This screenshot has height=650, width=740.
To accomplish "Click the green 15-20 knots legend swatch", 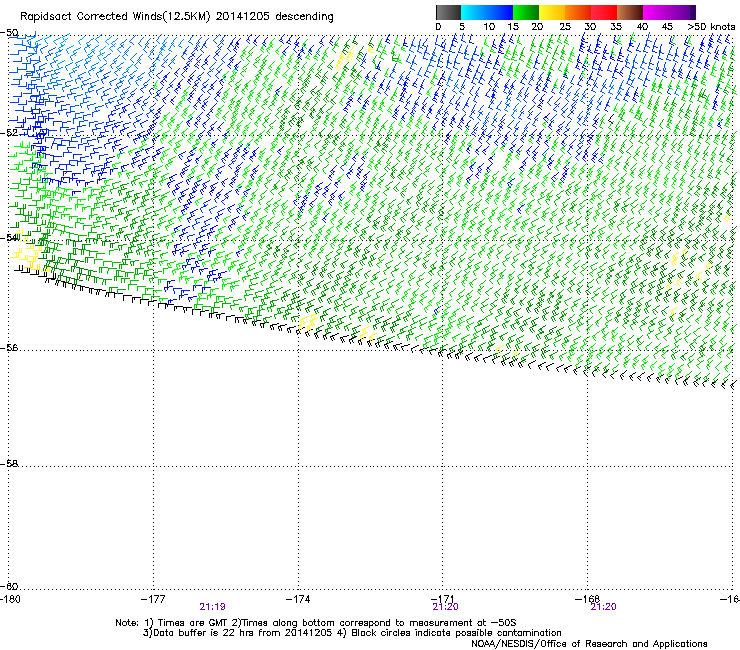I will pos(526,12).
